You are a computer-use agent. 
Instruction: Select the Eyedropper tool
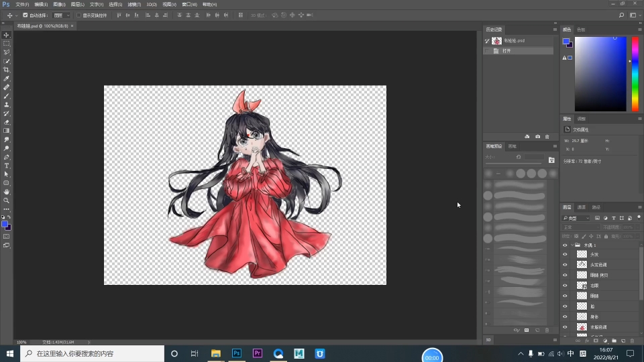pos(7,78)
